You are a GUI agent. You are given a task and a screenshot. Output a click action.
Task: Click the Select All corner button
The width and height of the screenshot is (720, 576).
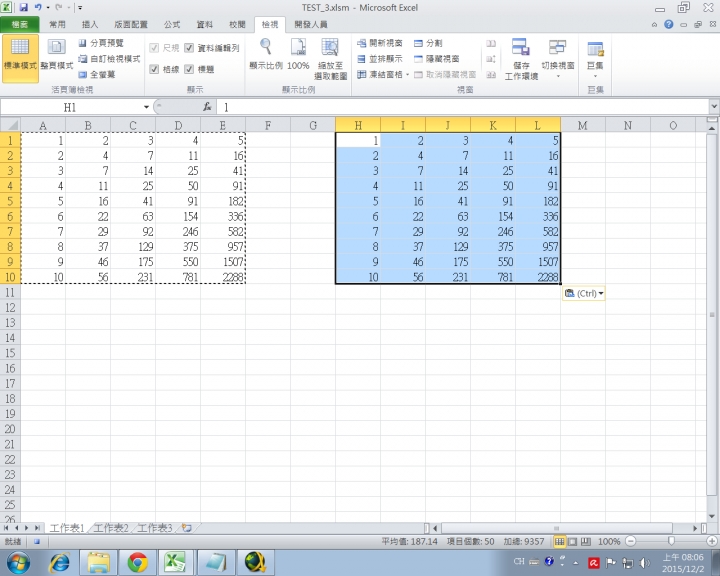[x=10, y=125]
